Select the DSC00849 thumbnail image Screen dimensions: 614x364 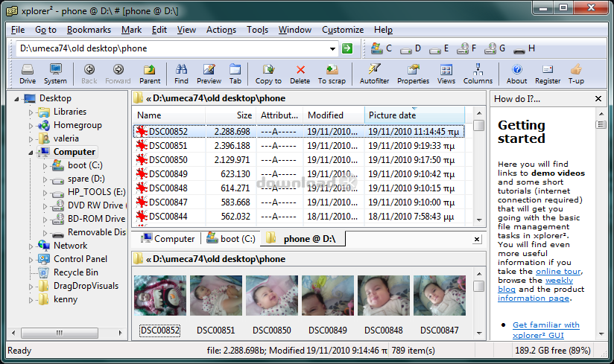coord(327,296)
